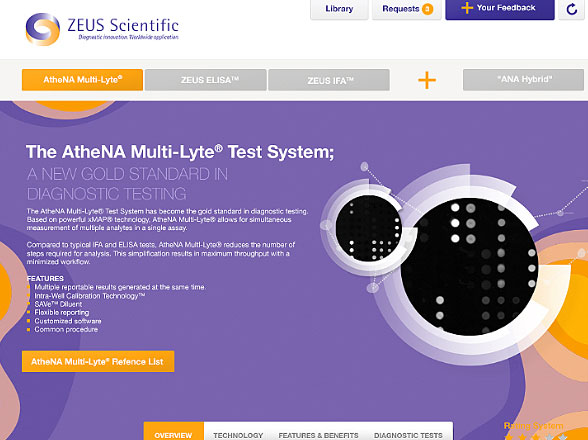Screen dimensions: 588x440
Task: Switch to the ZEUS ELISA tab
Action: tap(206, 80)
